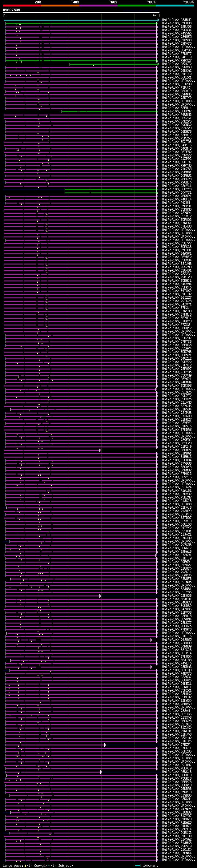197x868 pixels.
Task: Click hit label UniRef100_Q4UZL2
Action: click(176, 358)
